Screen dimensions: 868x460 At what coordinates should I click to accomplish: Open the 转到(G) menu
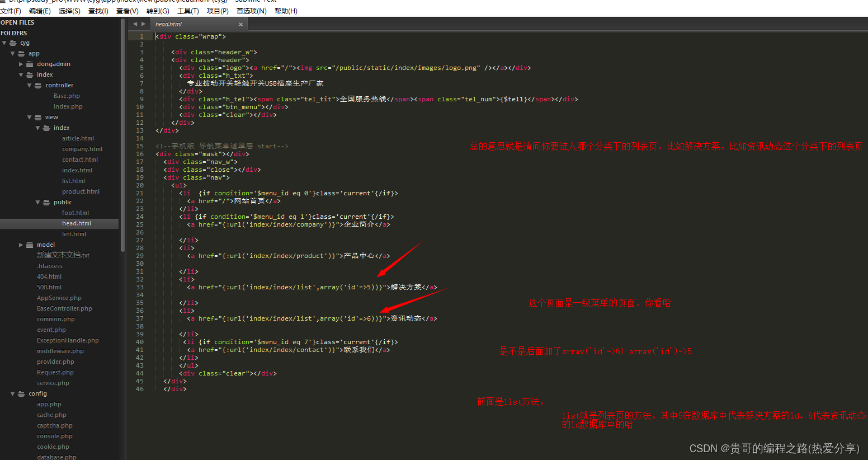(x=158, y=11)
